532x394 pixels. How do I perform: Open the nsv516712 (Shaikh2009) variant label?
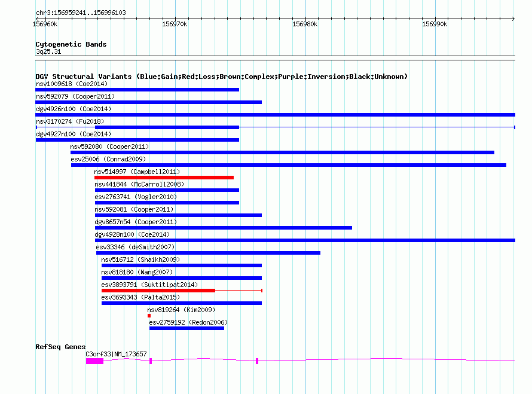(140, 259)
